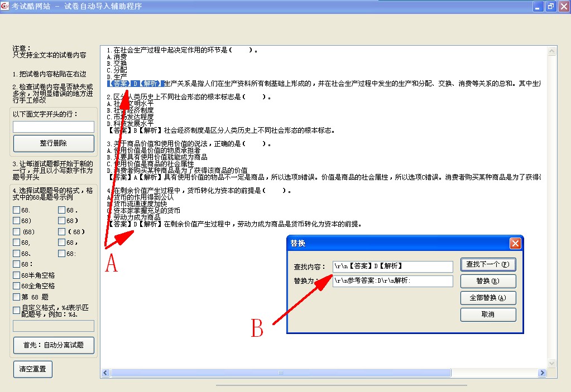The width and height of the screenshot is (571, 392).
Task: Close the 替换 dialog with red X
Action: 515,244
